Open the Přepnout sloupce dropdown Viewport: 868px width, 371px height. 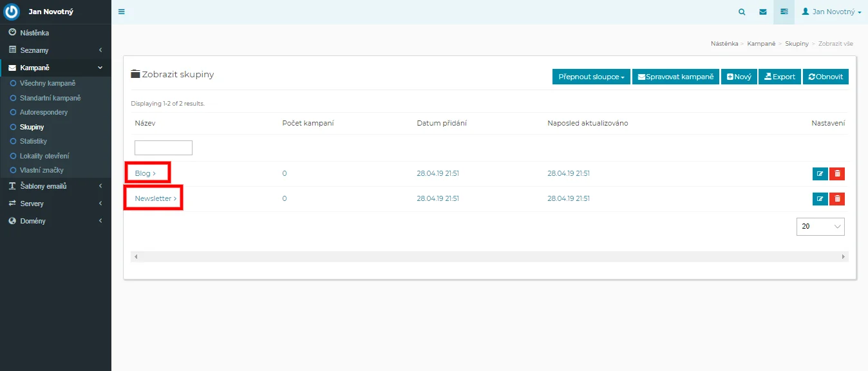(591, 77)
